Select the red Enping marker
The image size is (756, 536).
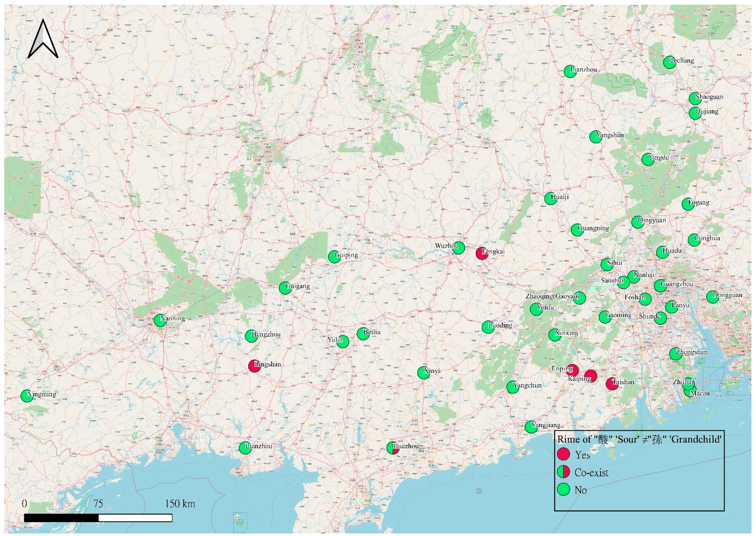point(573,370)
